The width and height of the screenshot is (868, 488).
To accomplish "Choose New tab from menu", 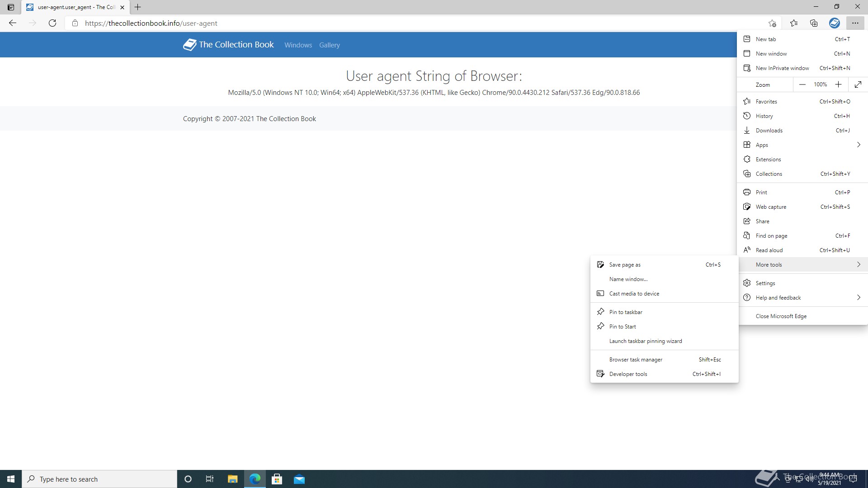I will pos(802,39).
